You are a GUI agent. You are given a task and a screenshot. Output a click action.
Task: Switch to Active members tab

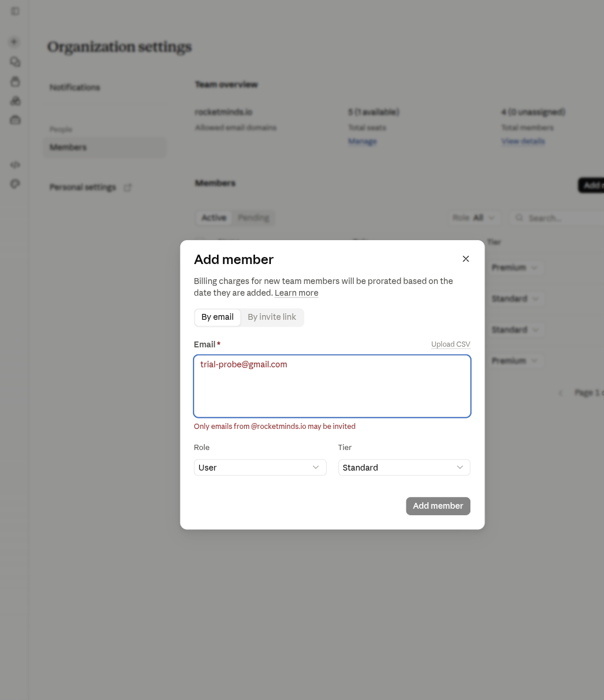(213, 218)
